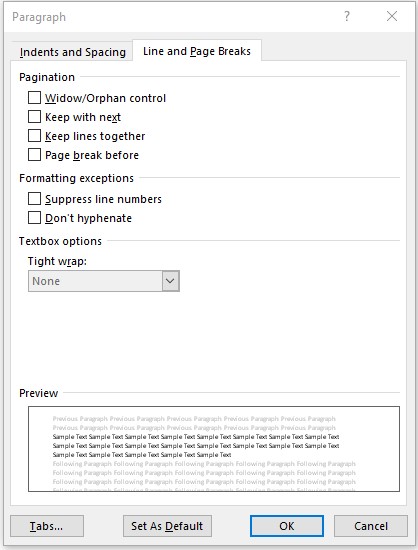Screen dimensions: 418x550
Task: Click the Help question mark icon
Action: pos(346,16)
